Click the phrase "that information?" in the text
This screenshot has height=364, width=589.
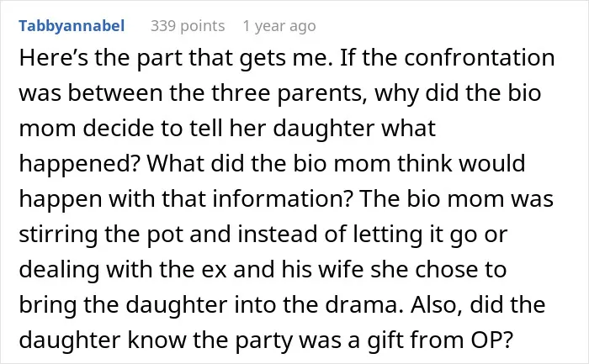257,198
